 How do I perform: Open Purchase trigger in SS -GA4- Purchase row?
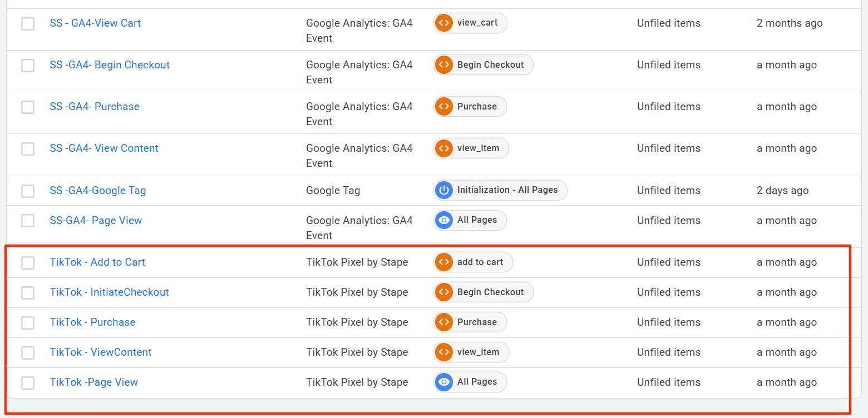tap(470, 107)
